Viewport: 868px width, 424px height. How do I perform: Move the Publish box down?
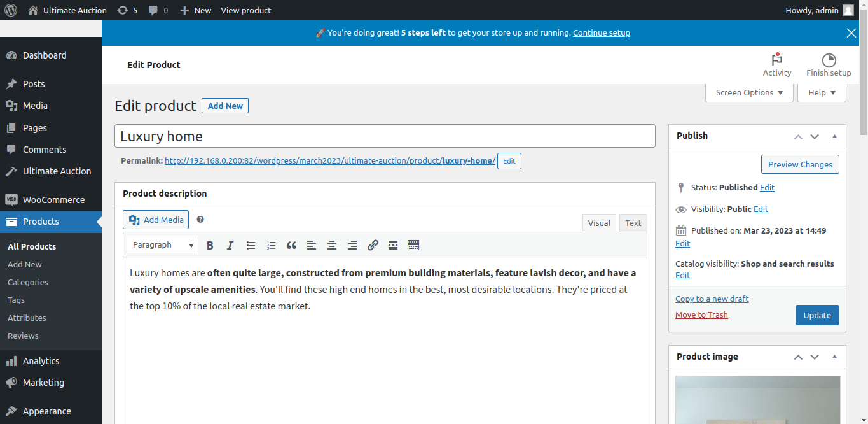point(815,136)
